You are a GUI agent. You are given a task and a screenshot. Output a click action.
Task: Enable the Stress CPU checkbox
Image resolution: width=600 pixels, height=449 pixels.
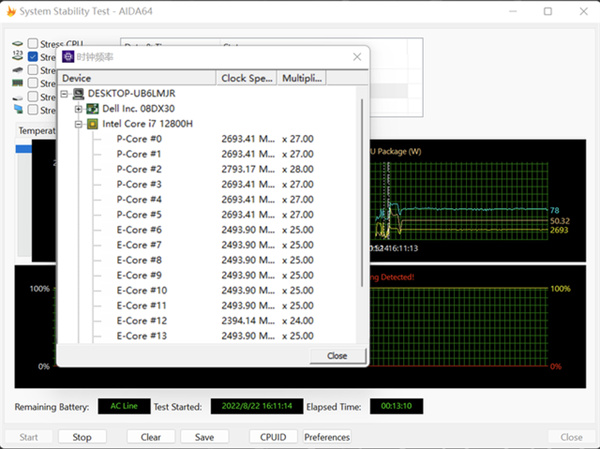coord(33,44)
